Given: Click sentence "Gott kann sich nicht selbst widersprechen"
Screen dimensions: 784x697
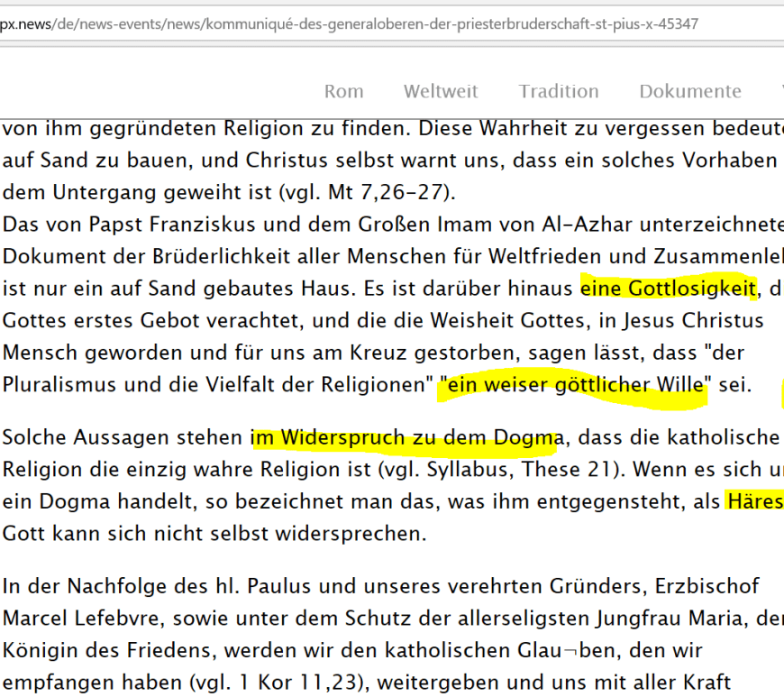Looking at the screenshot, I should (213, 533).
